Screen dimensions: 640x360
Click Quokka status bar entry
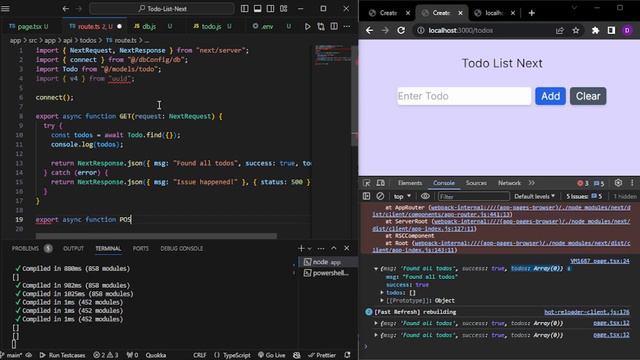156,355
